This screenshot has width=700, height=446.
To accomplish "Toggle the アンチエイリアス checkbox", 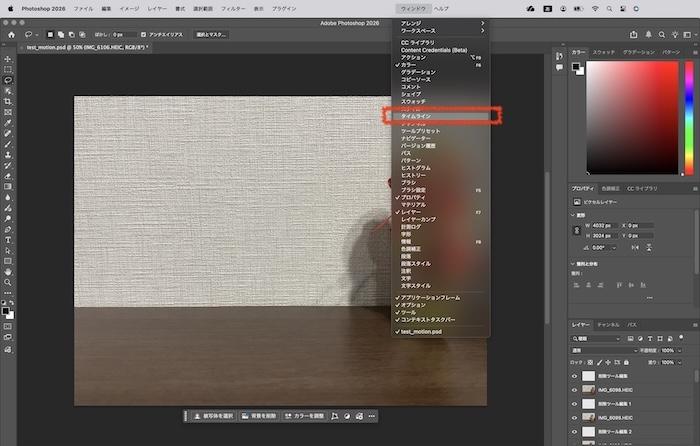I will 144,34.
